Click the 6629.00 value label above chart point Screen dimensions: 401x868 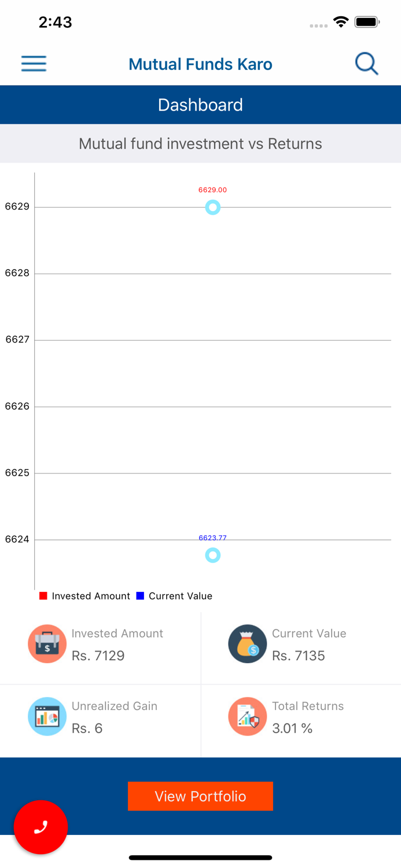(213, 189)
